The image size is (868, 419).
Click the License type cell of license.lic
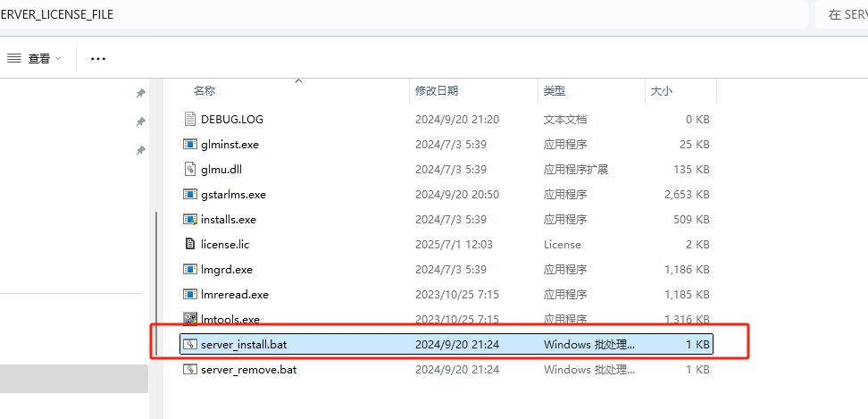coord(562,244)
